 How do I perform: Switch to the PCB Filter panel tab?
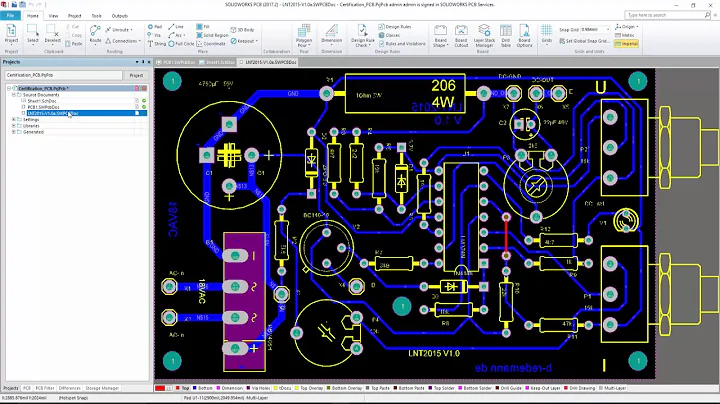(x=45, y=388)
